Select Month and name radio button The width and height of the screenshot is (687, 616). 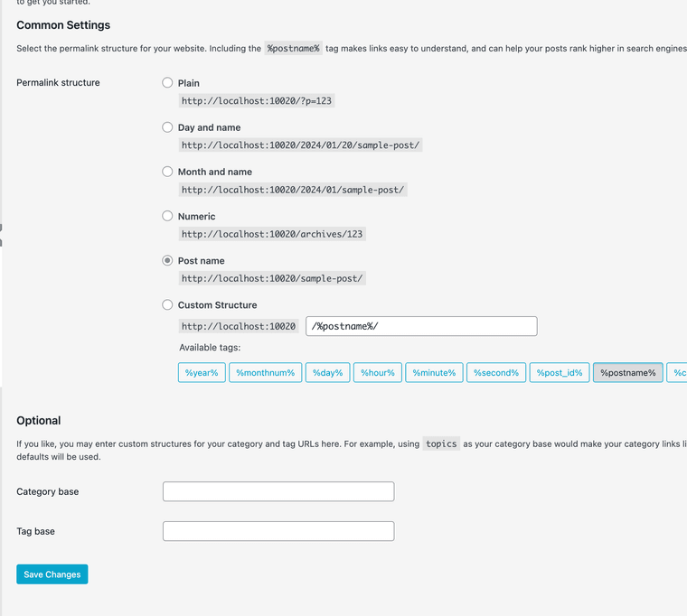(167, 172)
